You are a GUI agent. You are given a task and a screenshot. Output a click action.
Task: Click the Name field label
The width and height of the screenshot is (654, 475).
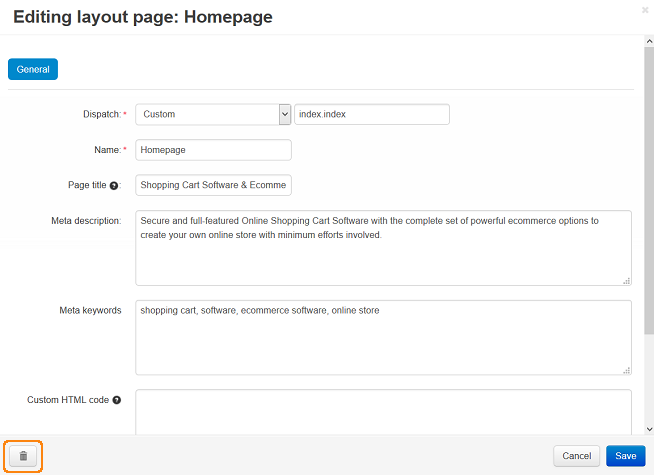(108, 150)
